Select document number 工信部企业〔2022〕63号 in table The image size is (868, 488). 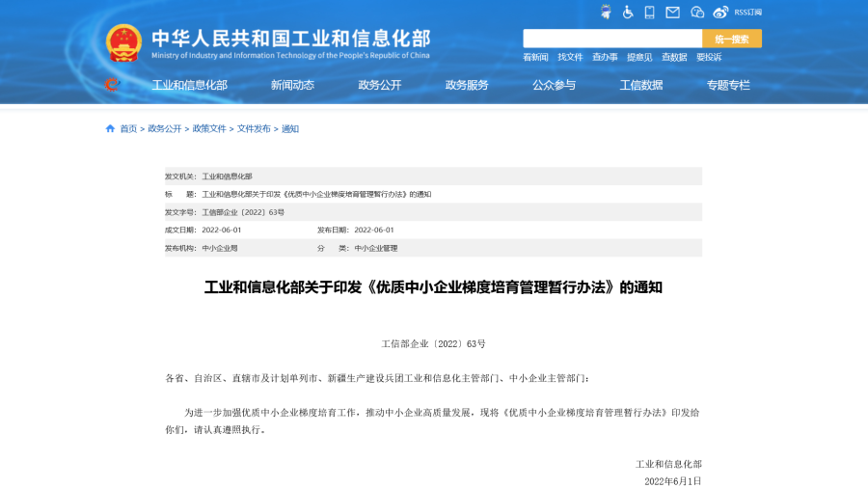(243, 212)
